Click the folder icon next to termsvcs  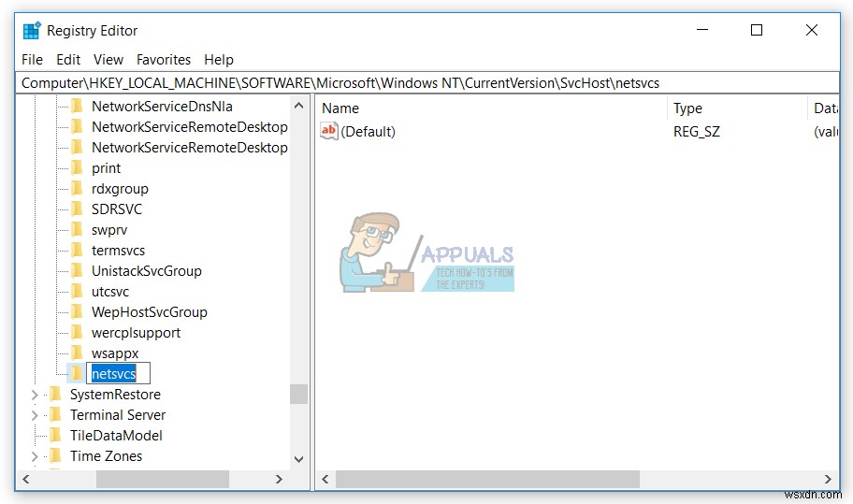[77, 251]
